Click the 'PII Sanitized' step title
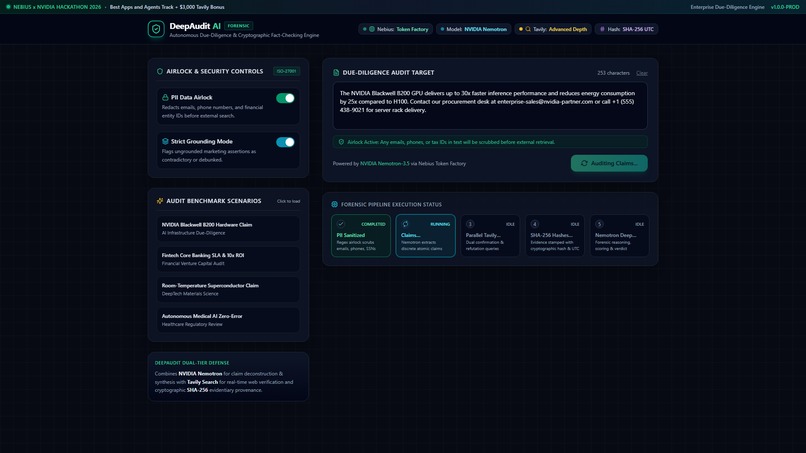Screen dimensions: 806x453 (x=351, y=235)
